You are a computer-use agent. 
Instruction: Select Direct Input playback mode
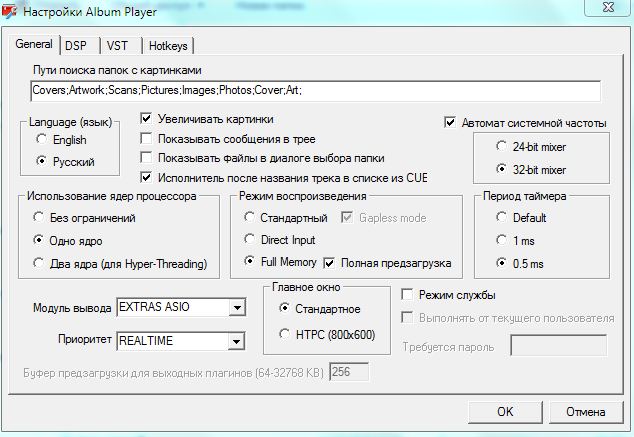click(249, 239)
